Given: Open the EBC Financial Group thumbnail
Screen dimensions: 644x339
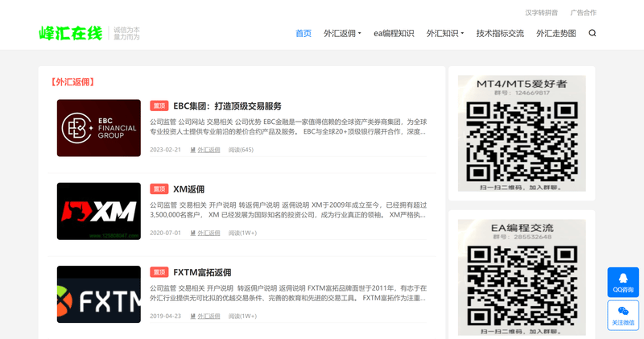Looking at the screenshot, I should (98, 128).
